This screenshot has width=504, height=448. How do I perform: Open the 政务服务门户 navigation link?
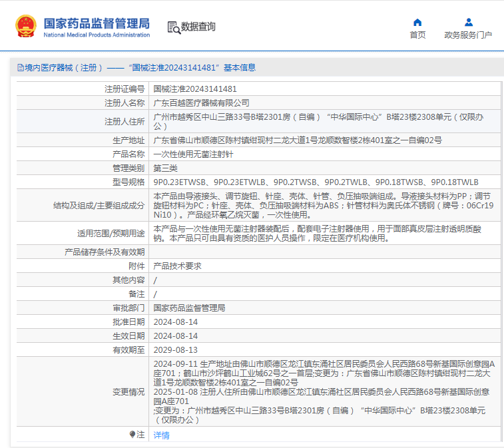(x=468, y=35)
